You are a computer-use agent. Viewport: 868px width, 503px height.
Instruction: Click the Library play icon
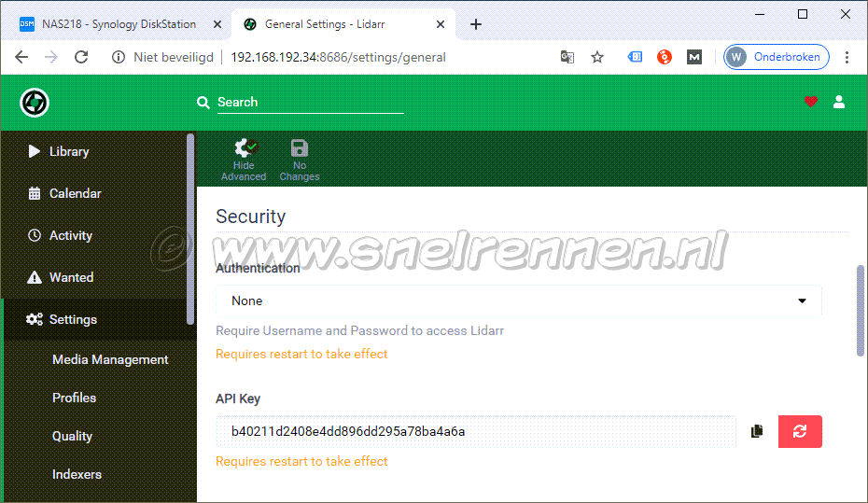pos(35,151)
